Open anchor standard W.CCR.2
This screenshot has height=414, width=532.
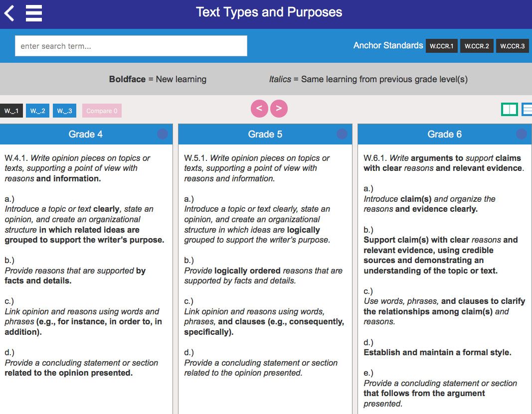tap(477, 46)
